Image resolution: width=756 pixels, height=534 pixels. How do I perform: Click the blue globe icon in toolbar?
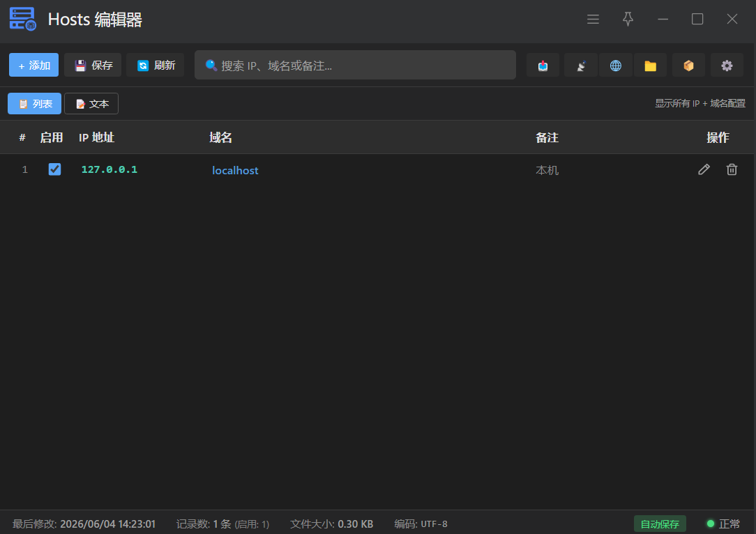coord(616,66)
